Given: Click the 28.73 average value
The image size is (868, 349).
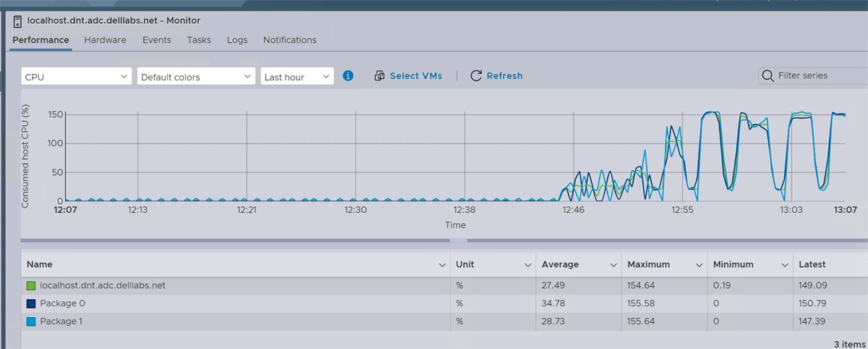Looking at the screenshot, I should [x=553, y=321].
